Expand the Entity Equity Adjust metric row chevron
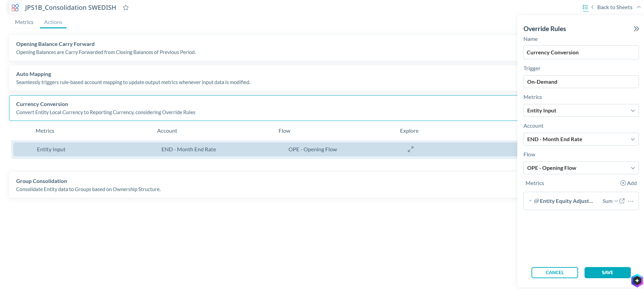 coord(530,201)
